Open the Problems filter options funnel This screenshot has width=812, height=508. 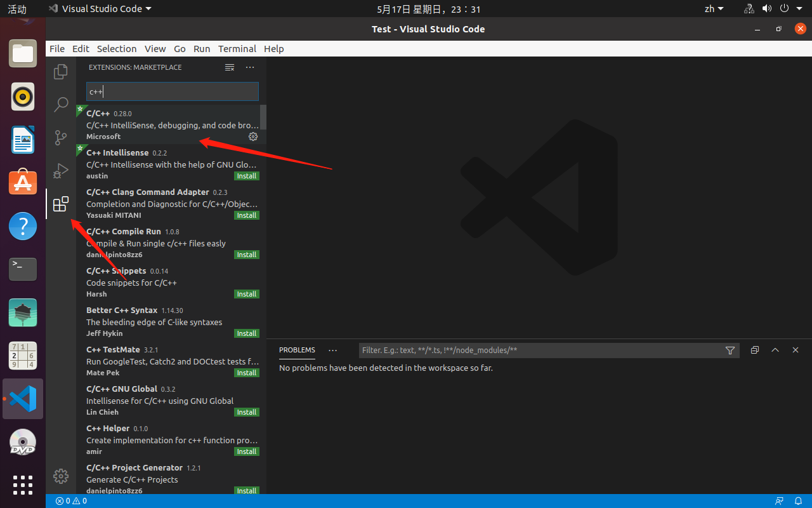click(x=730, y=350)
